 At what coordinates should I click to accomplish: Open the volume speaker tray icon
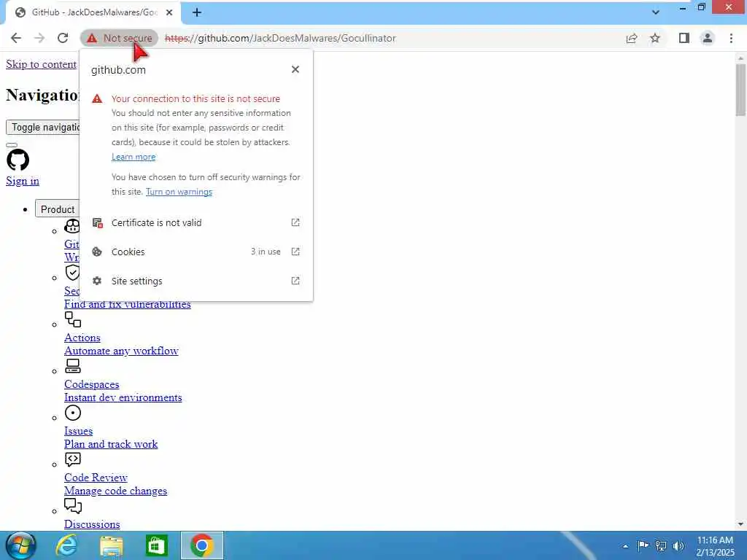678,546
